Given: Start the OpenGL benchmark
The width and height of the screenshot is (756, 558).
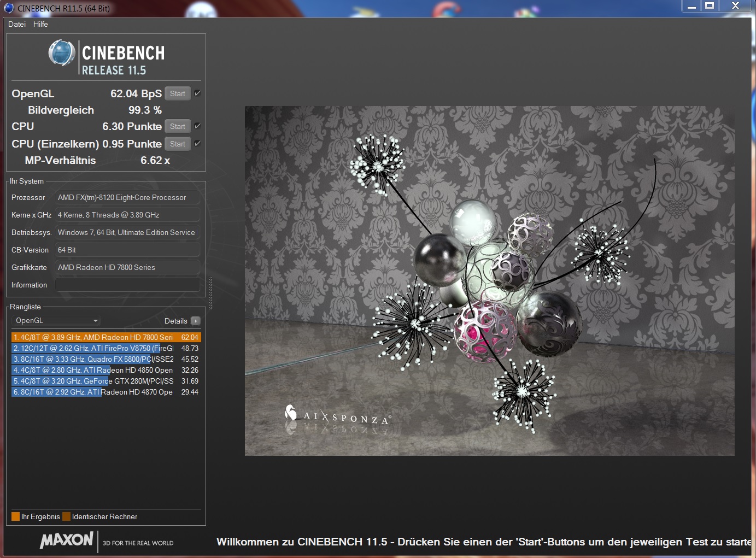Looking at the screenshot, I should pyautogui.click(x=178, y=93).
